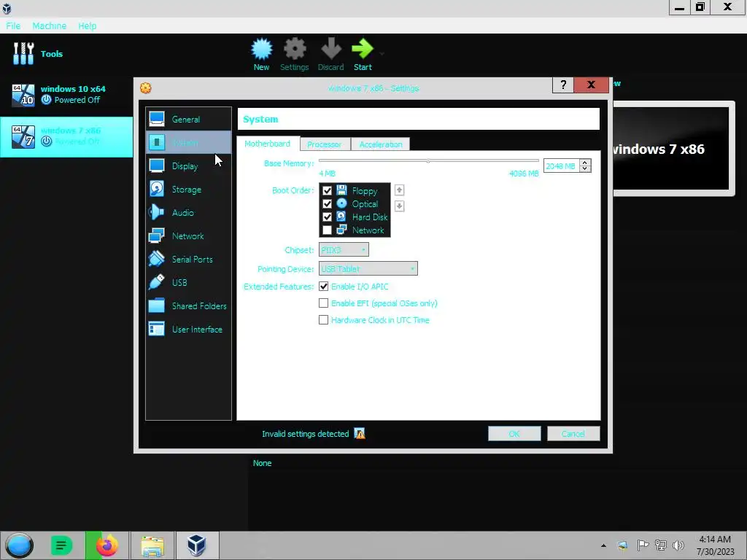The height and width of the screenshot is (560, 747).
Task: Click the invalid settings warning icon
Action: pyautogui.click(x=360, y=433)
